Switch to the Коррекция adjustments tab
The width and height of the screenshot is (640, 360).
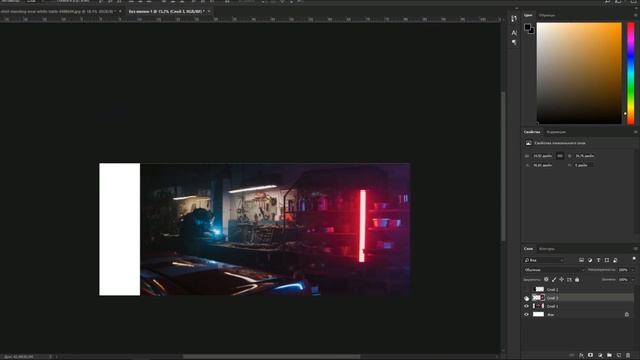click(556, 132)
